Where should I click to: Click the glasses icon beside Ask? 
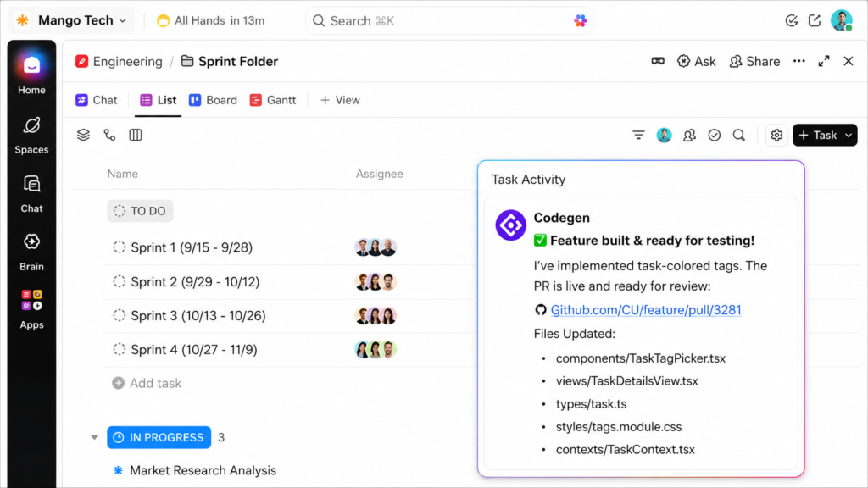point(658,61)
